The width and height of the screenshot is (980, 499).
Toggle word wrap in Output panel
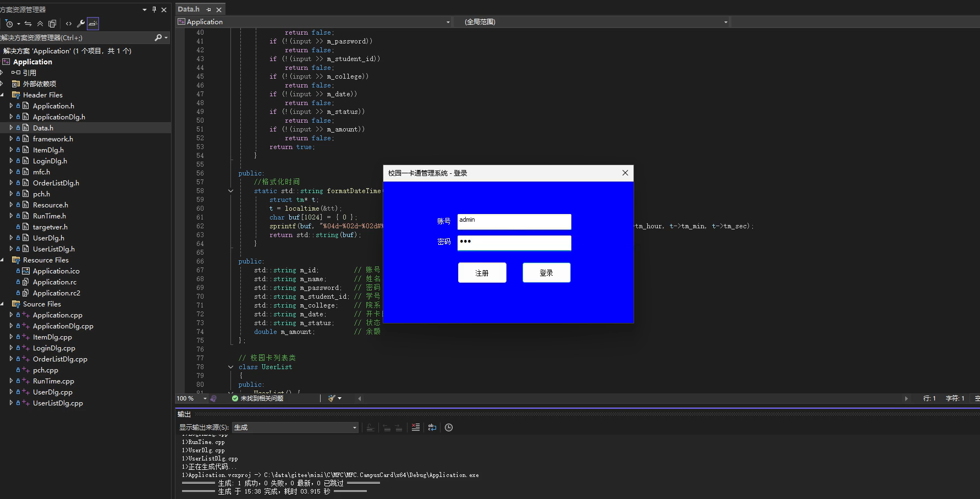pos(432,427)
